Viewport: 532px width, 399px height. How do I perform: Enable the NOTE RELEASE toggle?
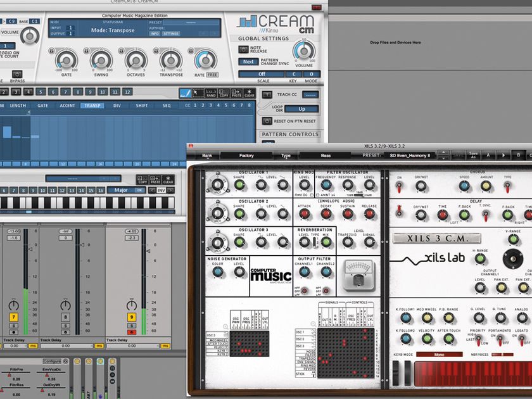243,49
